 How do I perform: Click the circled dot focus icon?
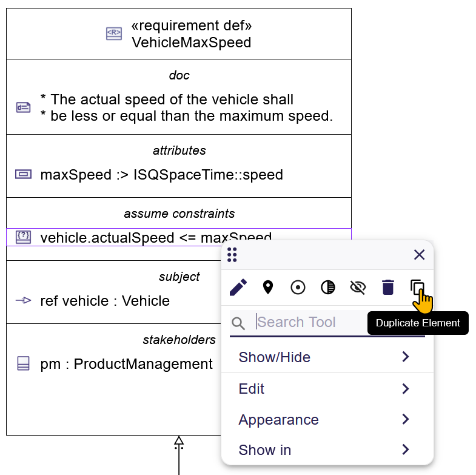(298, 287)
